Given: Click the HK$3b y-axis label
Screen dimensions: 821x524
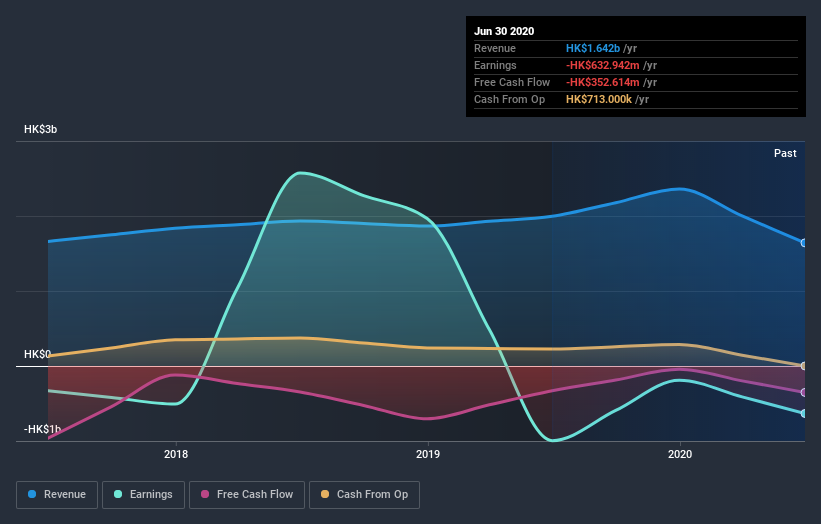Looking at the screenshot, I should point(40,129).
